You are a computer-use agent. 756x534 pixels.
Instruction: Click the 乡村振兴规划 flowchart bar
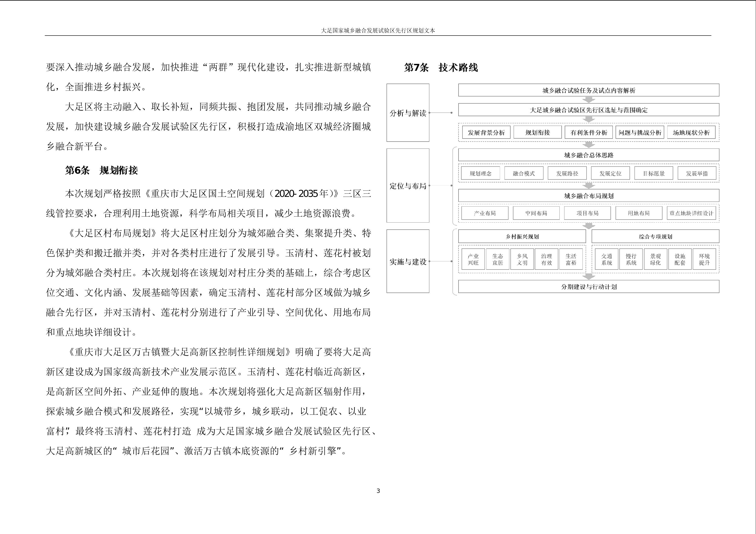522,236
